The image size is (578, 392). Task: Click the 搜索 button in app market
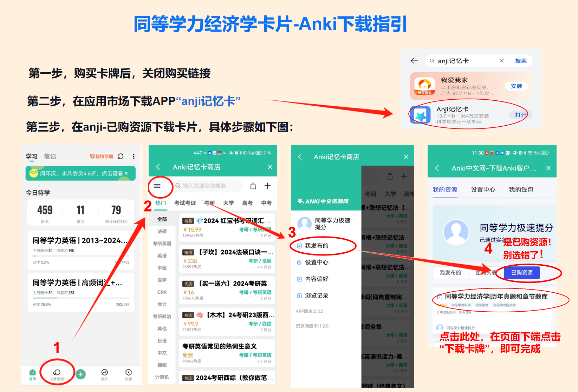click(x=521, y=61)
